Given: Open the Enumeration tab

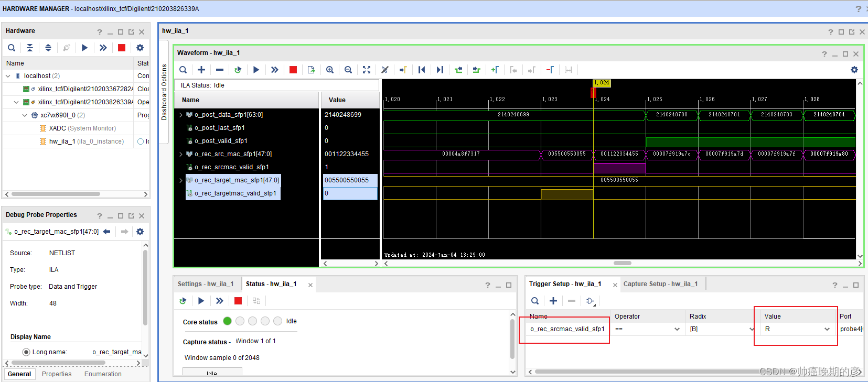Looking at the screenshot, I should click(x=103, y=374).
